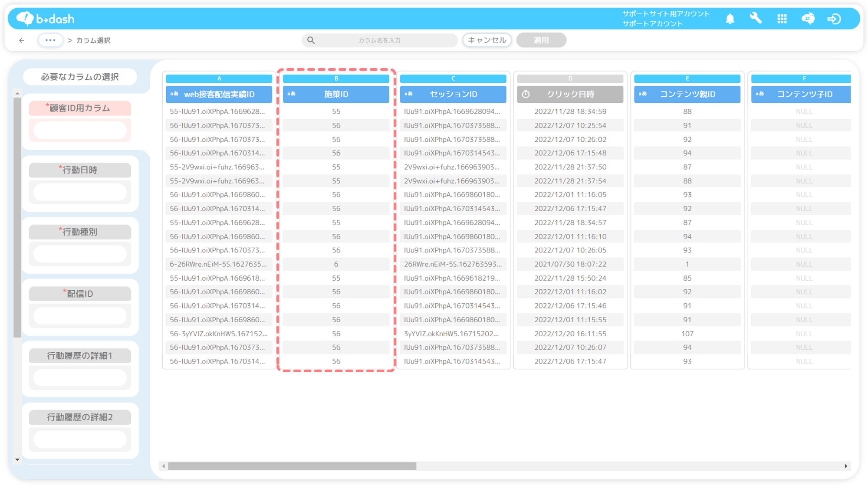
Task: Select column D header クリック日時
Action: coord(570,94)
